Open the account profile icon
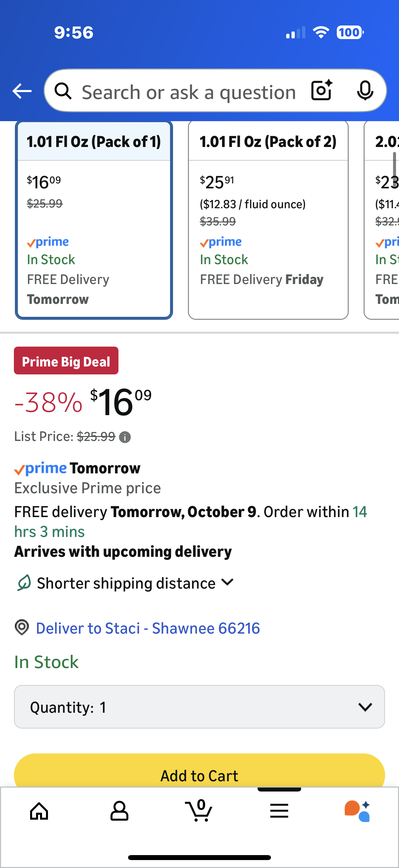Image resolution: width=399 pixels, height=868 pixels. (x=119, y=811)
